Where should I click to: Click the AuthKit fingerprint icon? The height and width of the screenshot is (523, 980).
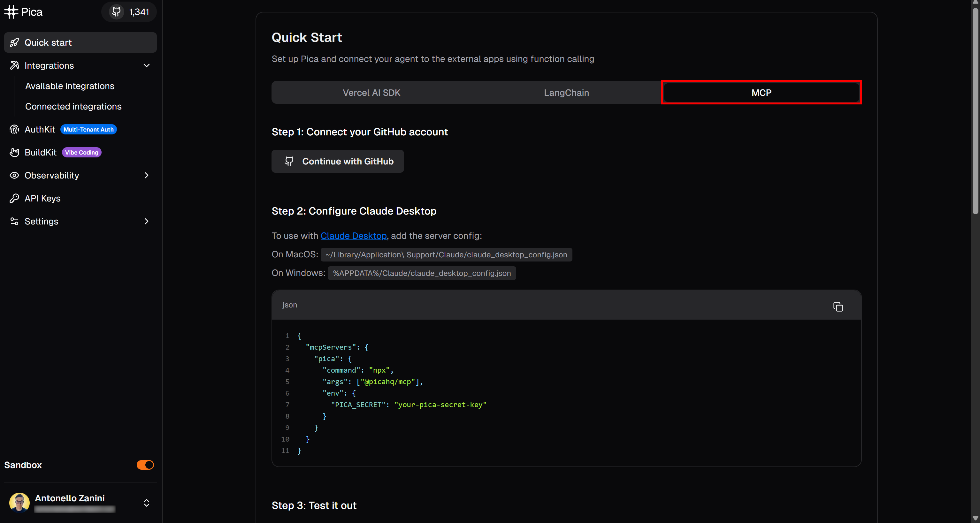14,129
